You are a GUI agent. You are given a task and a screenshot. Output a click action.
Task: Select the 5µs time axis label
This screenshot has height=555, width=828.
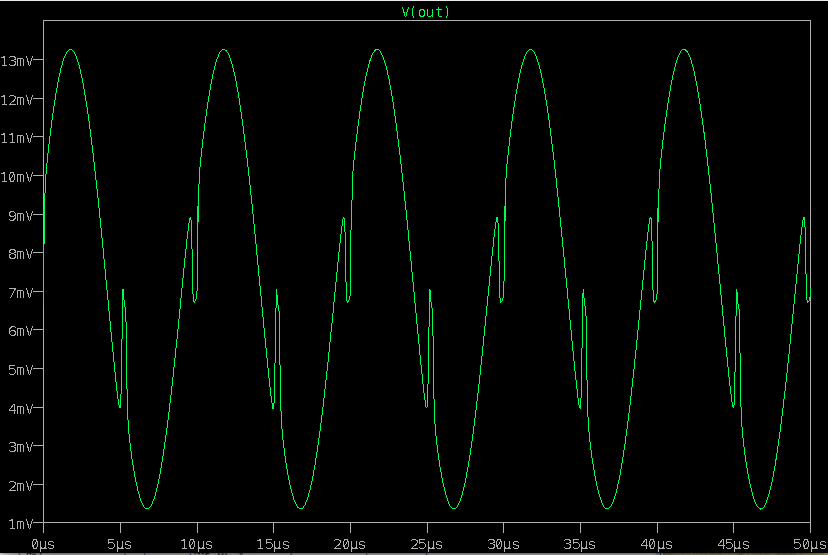coord(119,544)
